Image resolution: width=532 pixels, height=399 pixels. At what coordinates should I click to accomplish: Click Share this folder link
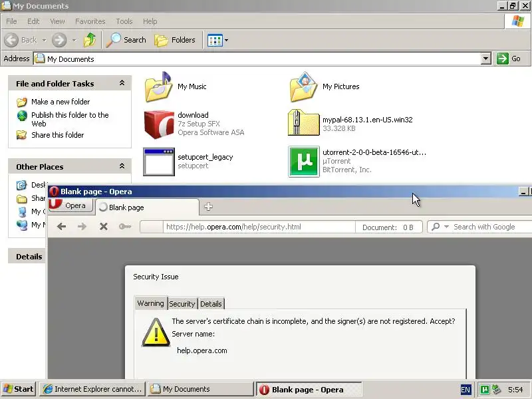(x=57, y=135)
